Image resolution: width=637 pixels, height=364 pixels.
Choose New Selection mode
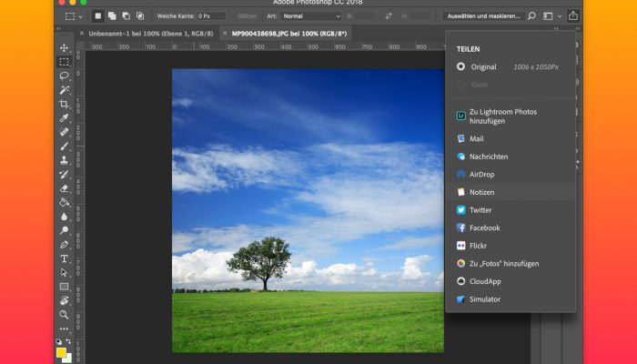click(98, 16)
